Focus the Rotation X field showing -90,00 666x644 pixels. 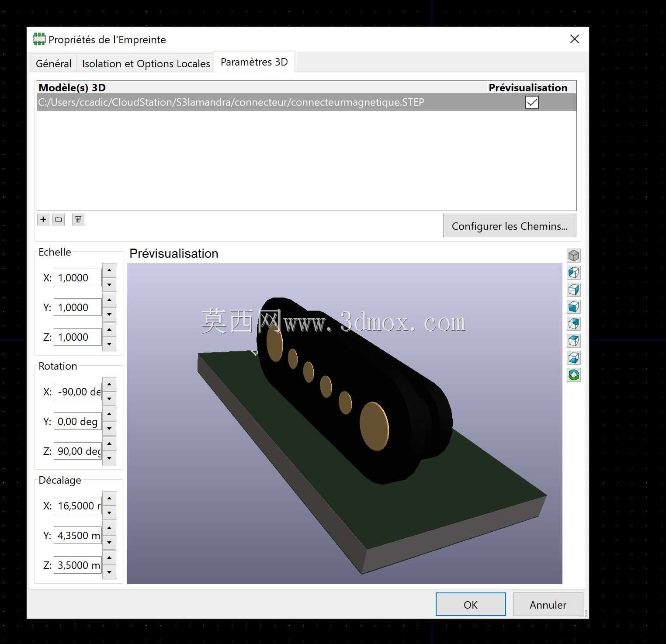[x=78, y=391]
